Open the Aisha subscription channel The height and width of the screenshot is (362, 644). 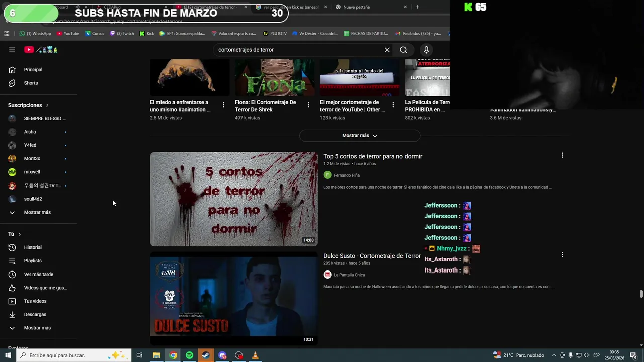(39, 132)
